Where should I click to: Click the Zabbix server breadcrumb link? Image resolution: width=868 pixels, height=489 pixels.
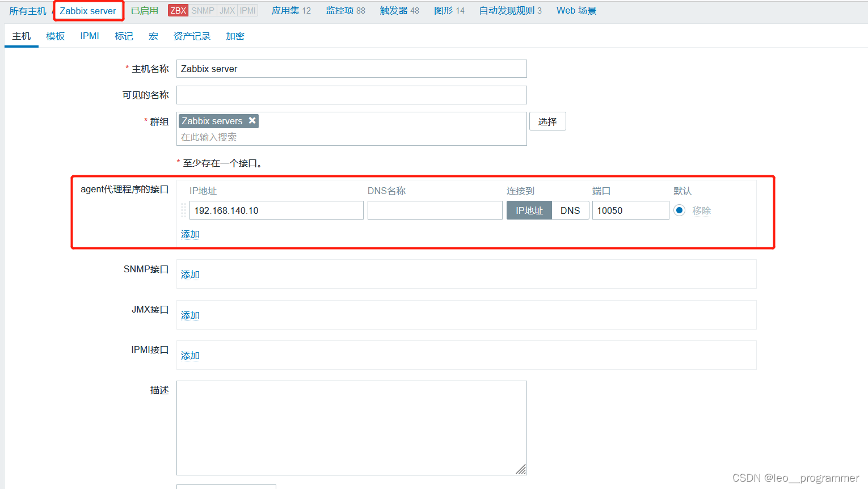[x=88, y=11]
